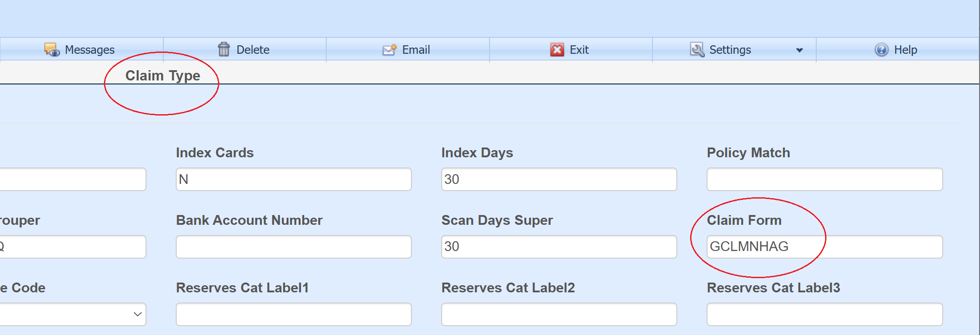This screenshot has width=980, height=335.
Task: Select the Claim Type tab header
Action: click(162, 76)
